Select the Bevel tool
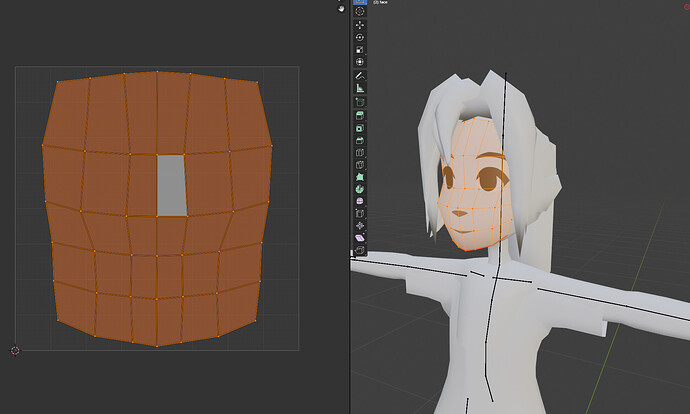690x414 pixels. point(360,140)
